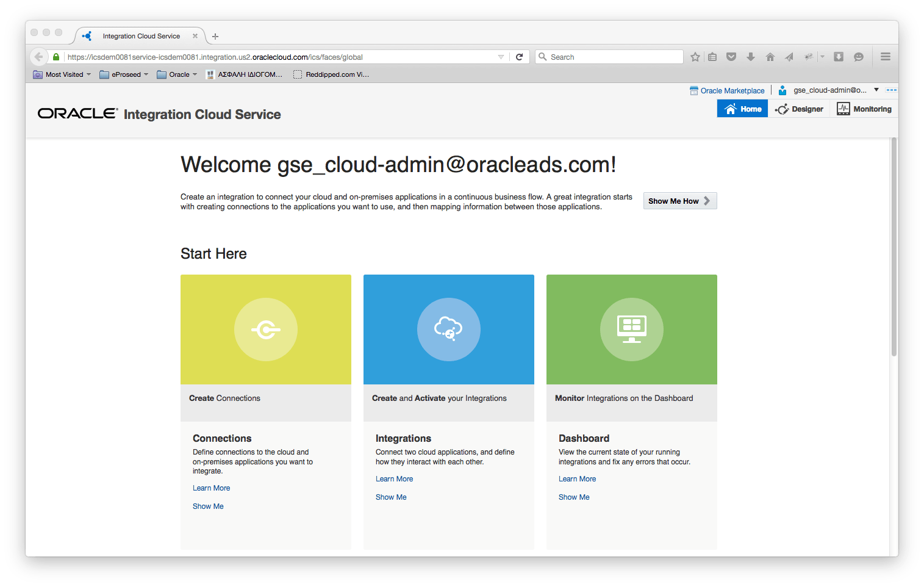Click the 'Integrations' heading
The image size is (924, 587).
[x=403, y=438]
